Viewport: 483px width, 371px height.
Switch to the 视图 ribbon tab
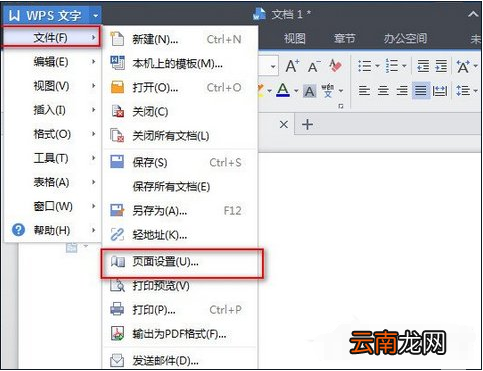coord(295,39)
